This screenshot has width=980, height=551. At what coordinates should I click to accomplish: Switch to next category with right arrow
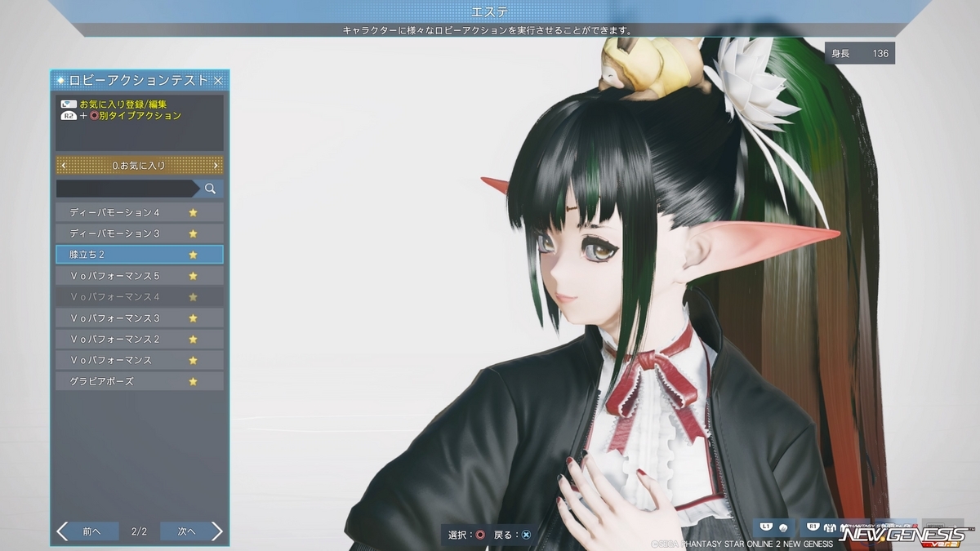click(216, 166)
